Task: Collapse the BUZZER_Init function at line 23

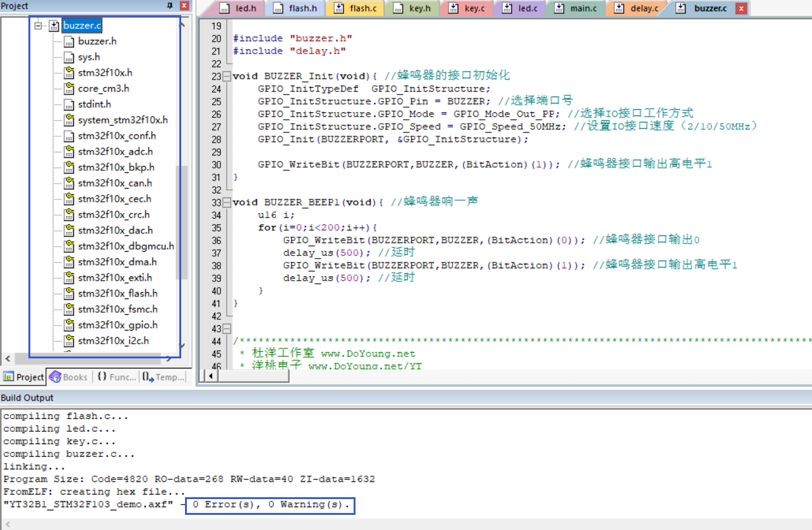Action: point(227,76)
